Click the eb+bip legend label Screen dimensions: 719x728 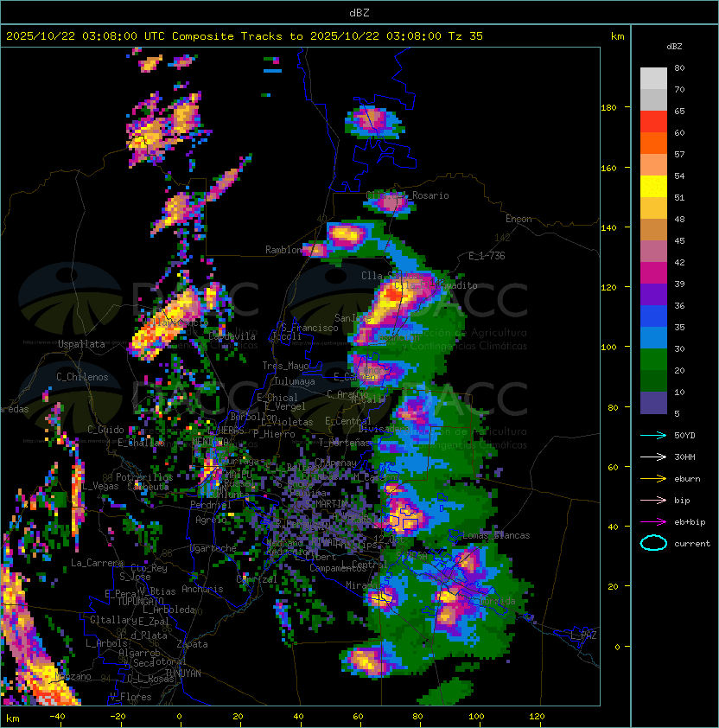coord(690,522)
